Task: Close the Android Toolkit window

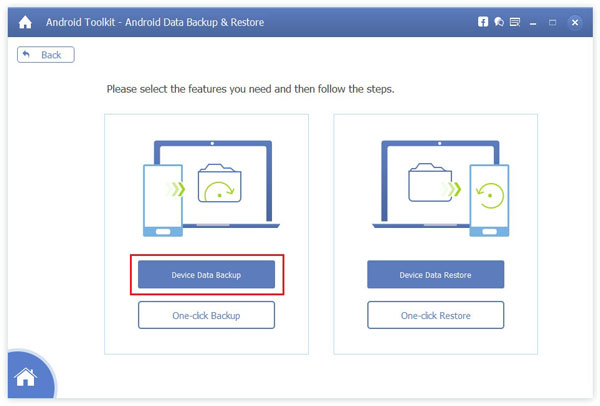Action: click(575, 23)
